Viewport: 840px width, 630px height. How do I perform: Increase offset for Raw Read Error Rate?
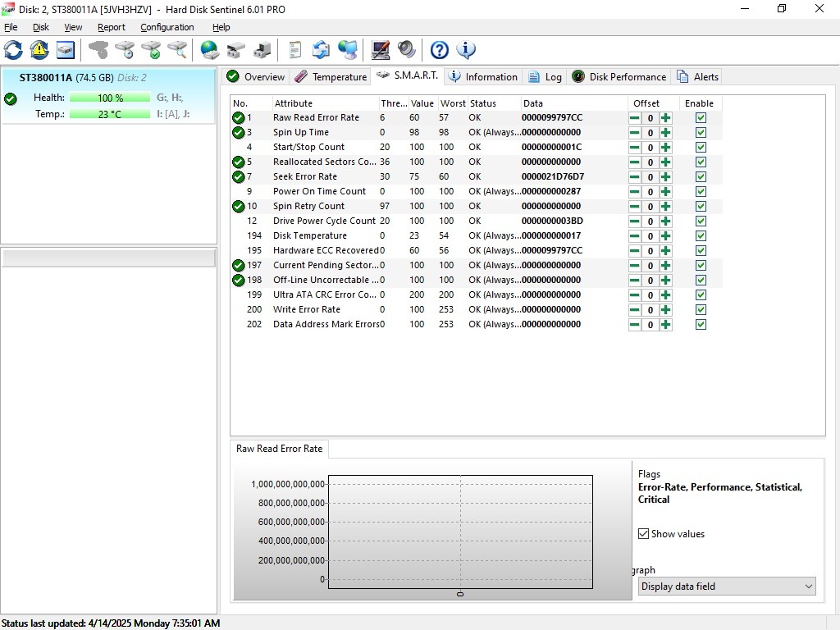click(665, 118)
